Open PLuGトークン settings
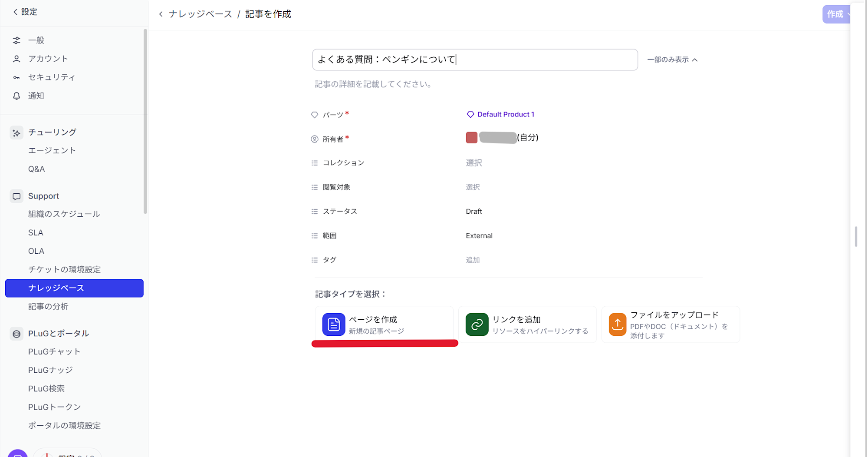Screen dimensions: 868x457 click(x=55, y=407)
